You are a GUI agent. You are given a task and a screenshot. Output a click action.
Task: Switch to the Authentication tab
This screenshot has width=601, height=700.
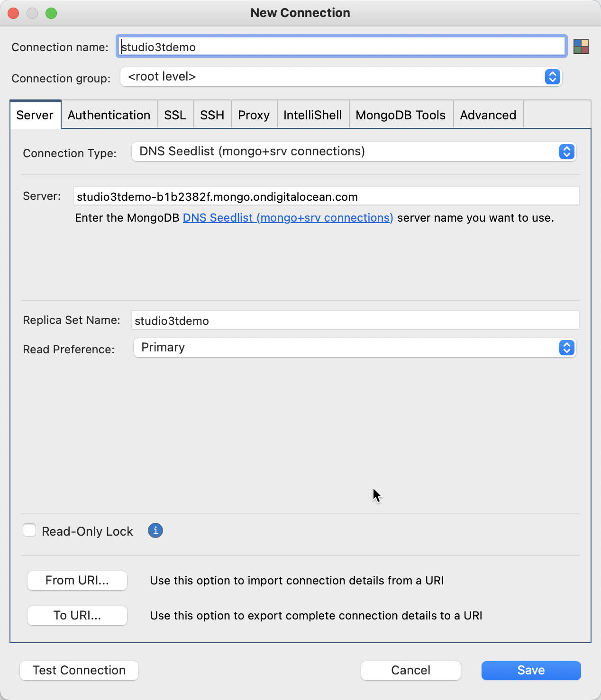coord(109,115)
